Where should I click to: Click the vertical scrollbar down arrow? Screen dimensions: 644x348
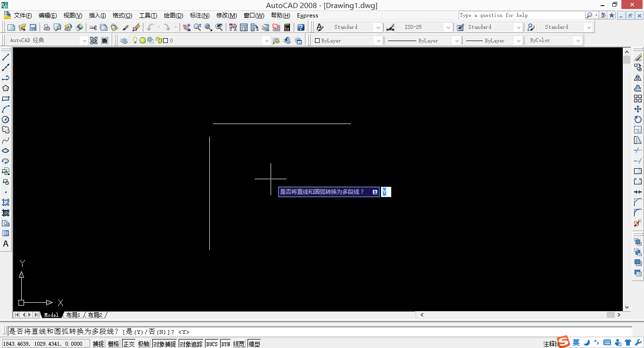coord(627,307)
